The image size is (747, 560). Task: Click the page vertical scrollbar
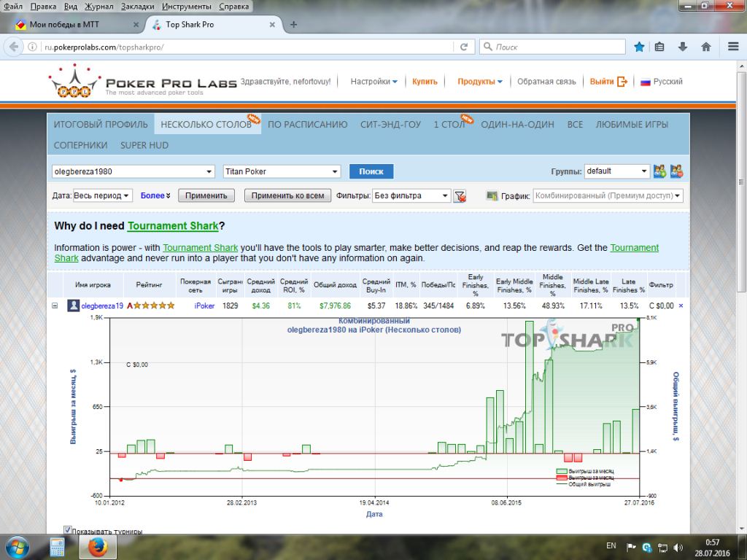pyautogui.click(x=741, y=181)
